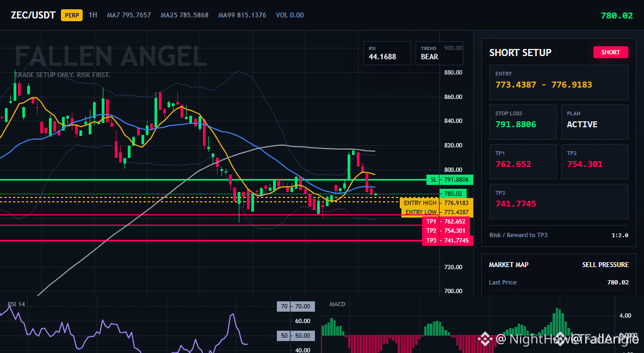Click the PLAN ACTIVE card

(x=595, y=122)
